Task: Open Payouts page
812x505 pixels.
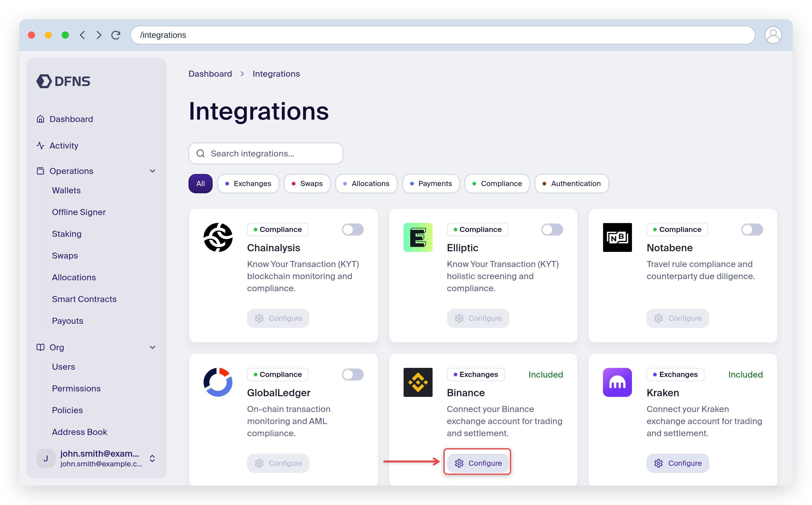Action: (67, 321)
